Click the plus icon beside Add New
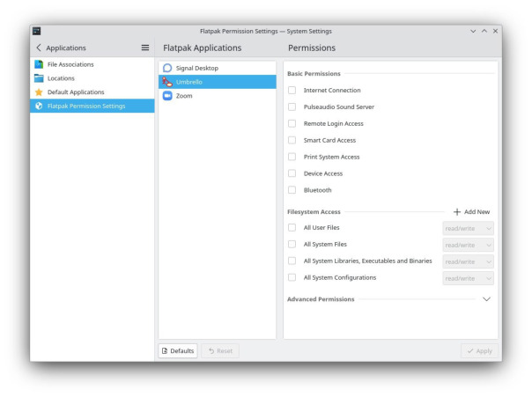 pos(457,212)
